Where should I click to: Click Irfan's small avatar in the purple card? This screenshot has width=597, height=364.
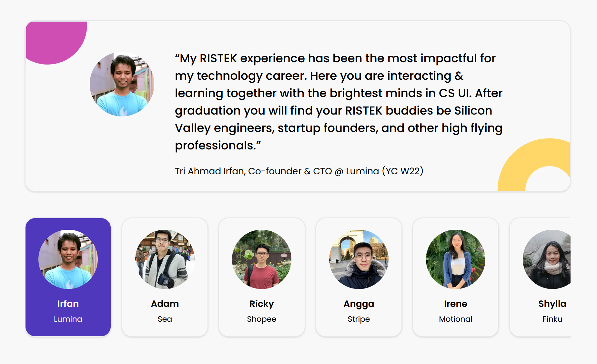pyautogui.click(x=68, y=259)
